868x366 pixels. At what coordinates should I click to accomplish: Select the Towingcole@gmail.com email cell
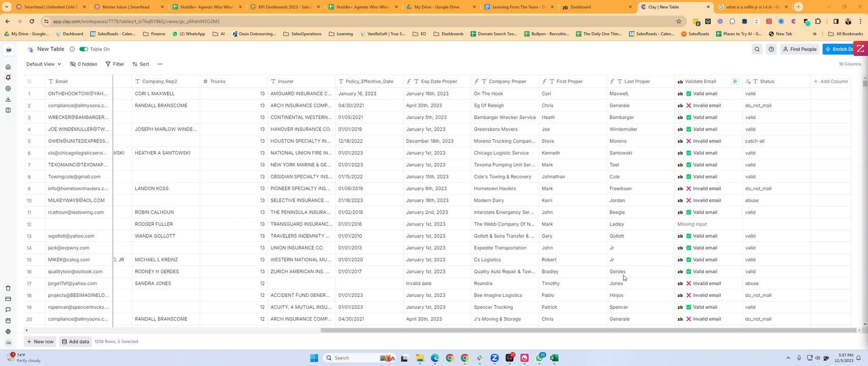[79, 177]
